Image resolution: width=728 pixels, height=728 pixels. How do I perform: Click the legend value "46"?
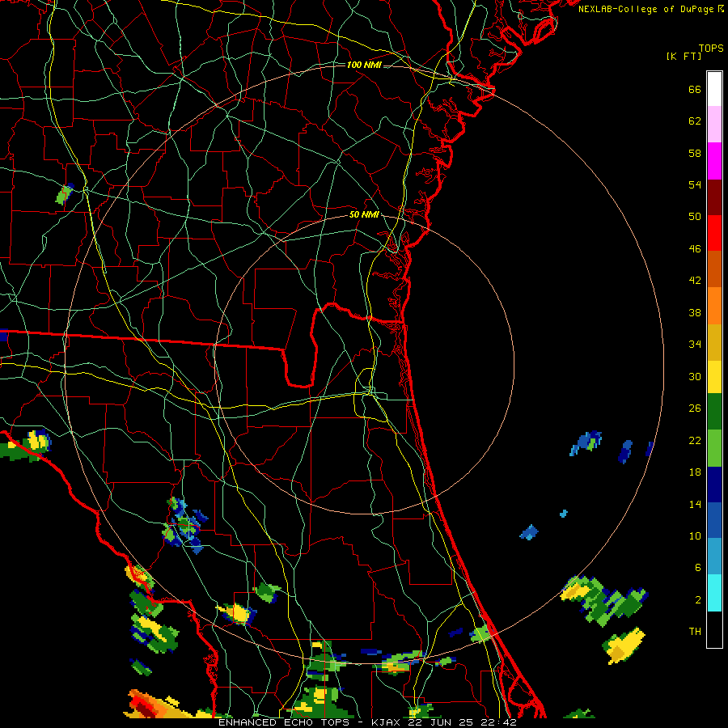coord(695,249)
